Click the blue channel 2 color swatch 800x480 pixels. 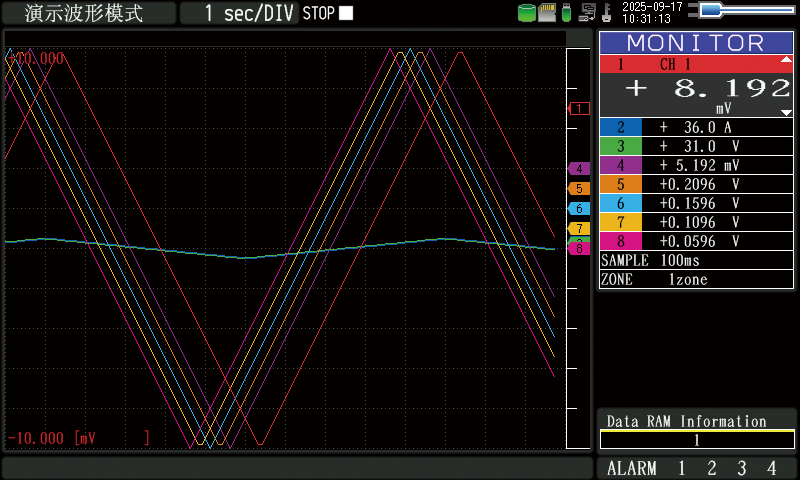(621, 127)
